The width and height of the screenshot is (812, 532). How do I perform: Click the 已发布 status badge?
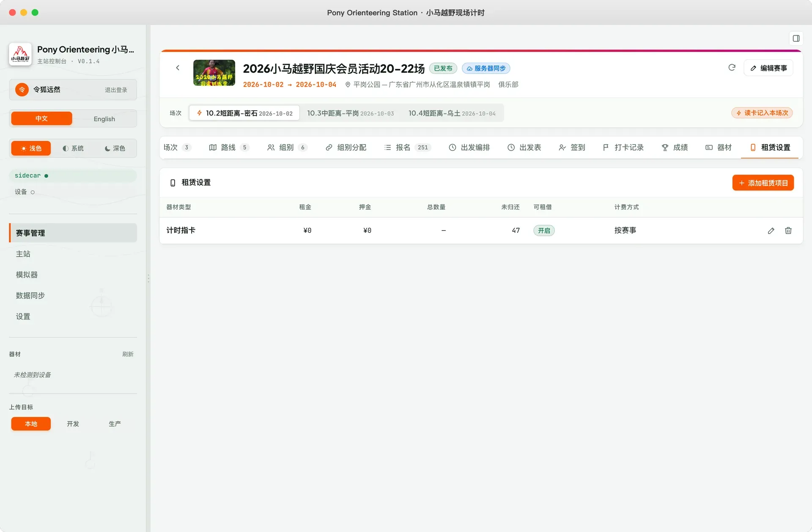(443, 68)
